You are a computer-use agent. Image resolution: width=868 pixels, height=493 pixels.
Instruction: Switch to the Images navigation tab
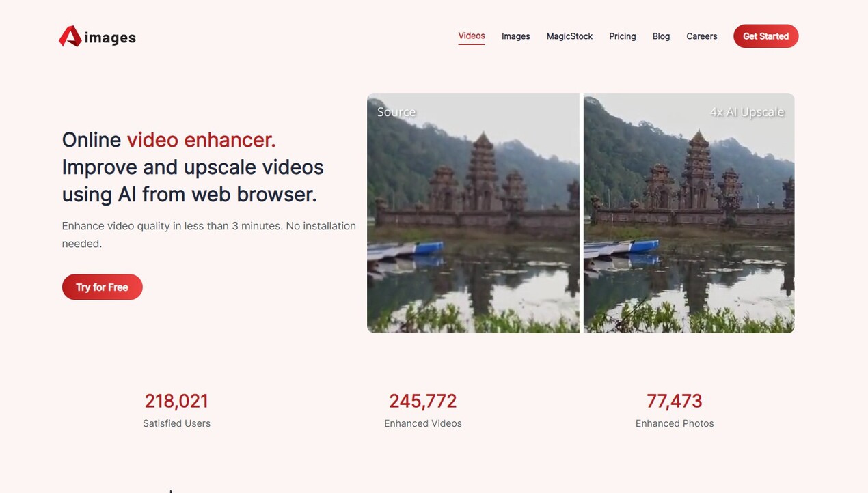tap(515, 36)
